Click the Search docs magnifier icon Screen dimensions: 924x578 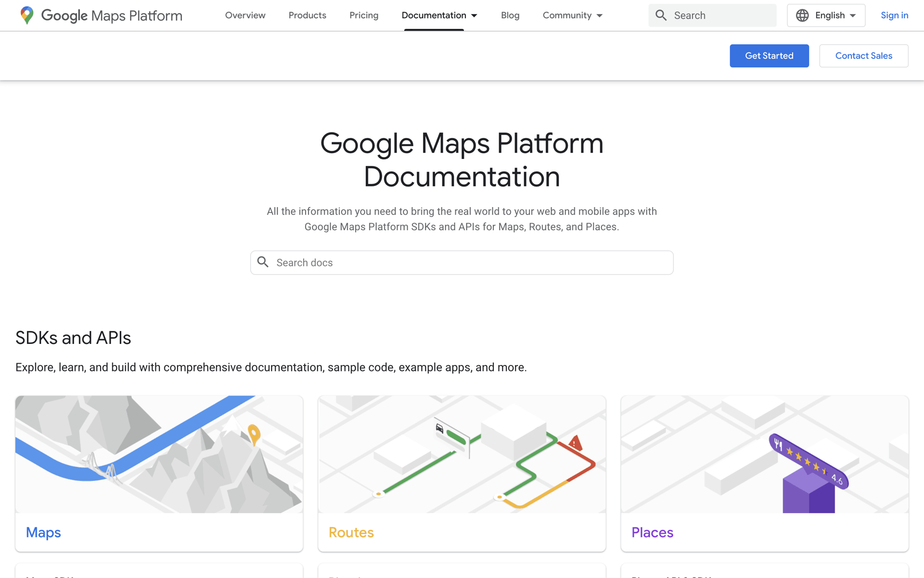pos(263,262)
